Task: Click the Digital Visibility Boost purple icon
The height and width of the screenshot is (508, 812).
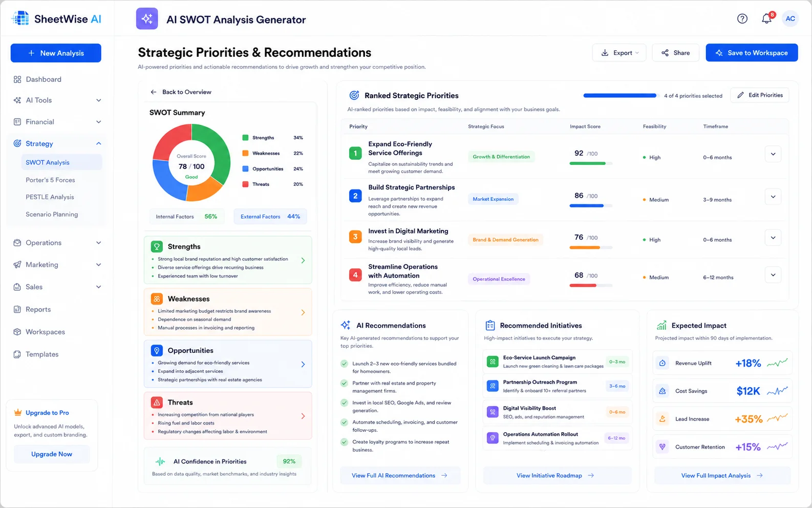Action: pos(493,412)
